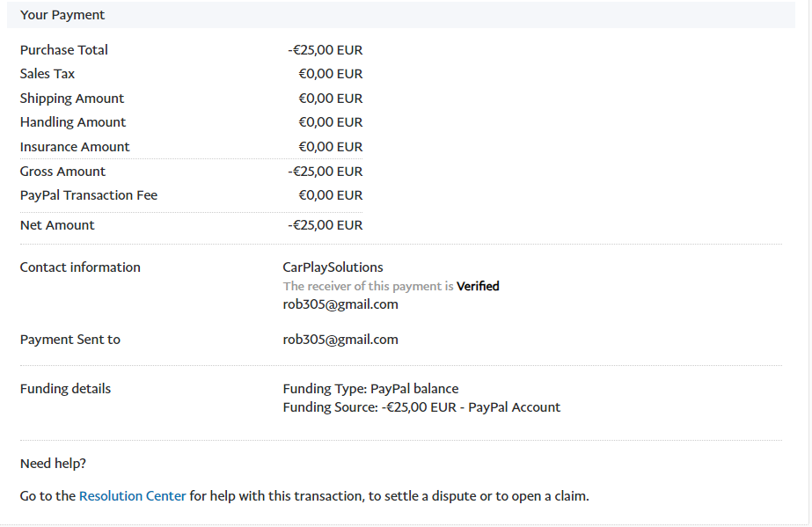Screen dimensions: 812x527
Task: Select the contact email rob305@gmail.com under Verified
Action: tap(340, 304)
